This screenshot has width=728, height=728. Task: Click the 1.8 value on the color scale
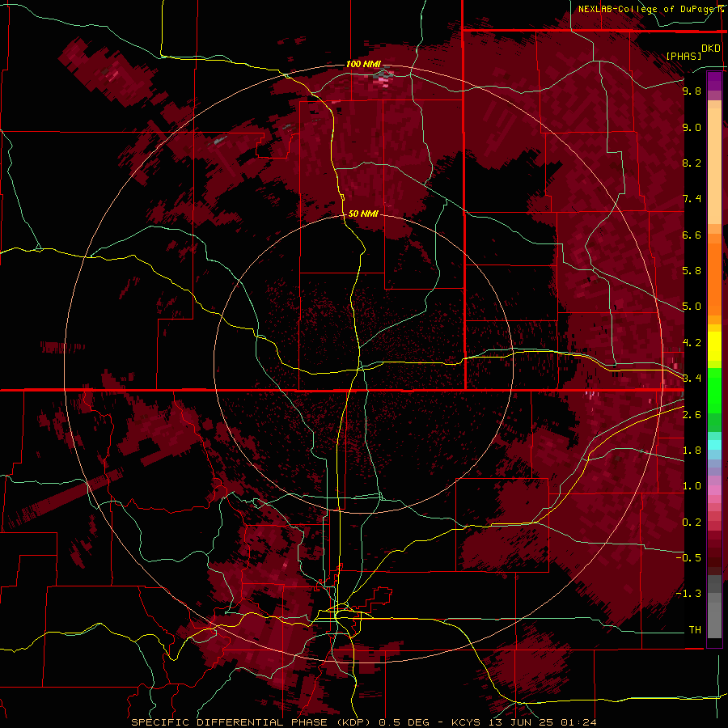pos(692,451)
